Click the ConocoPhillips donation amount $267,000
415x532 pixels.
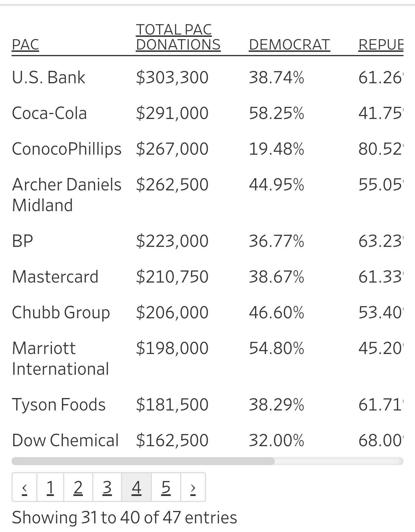(172, 149)
